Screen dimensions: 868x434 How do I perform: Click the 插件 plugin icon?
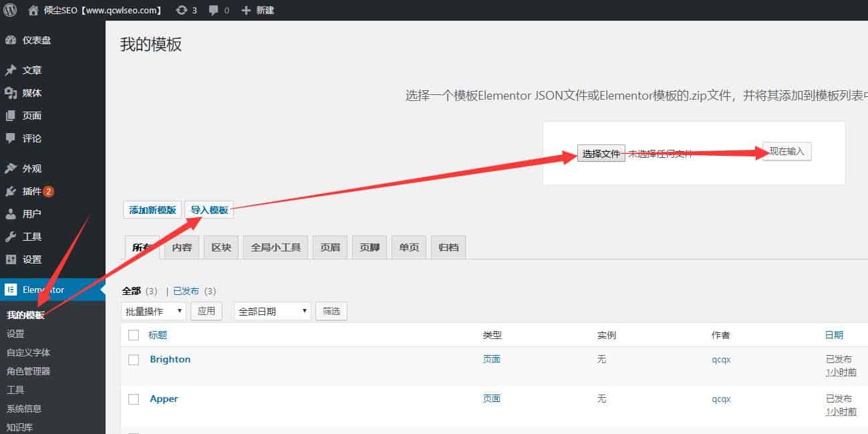click(x=11, y=191)
